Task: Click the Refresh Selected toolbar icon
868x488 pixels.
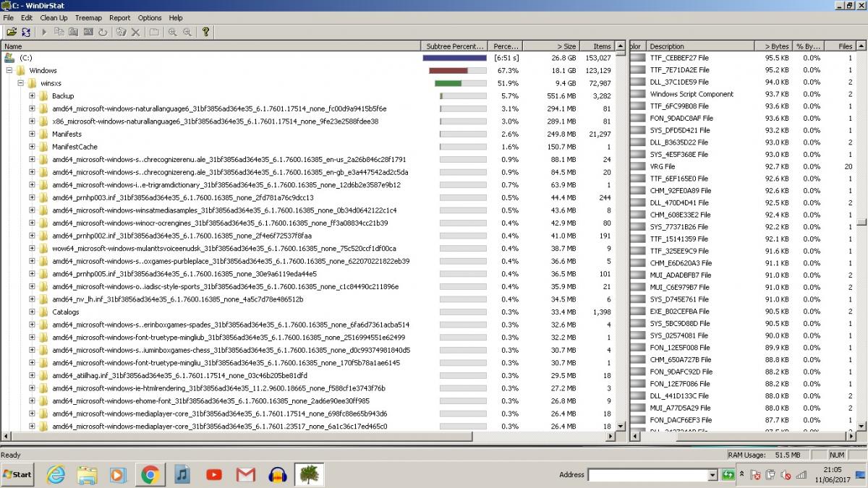Action: coord(103,32)
